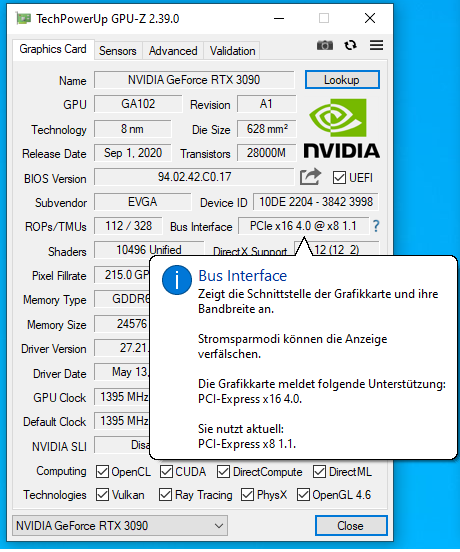Viewport: 460px width, 552px height.
Task: Click the 'Technologies' row label
Action: [x=55, y=495]
